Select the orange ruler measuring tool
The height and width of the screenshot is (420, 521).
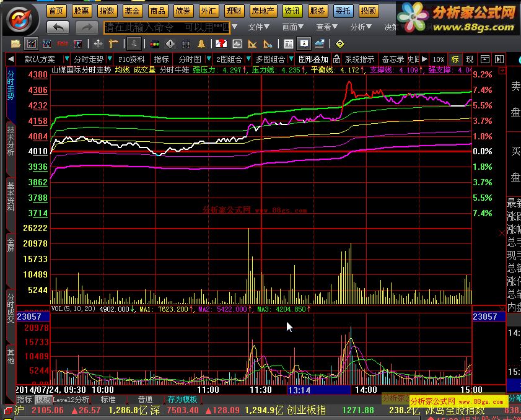[113, 43]
